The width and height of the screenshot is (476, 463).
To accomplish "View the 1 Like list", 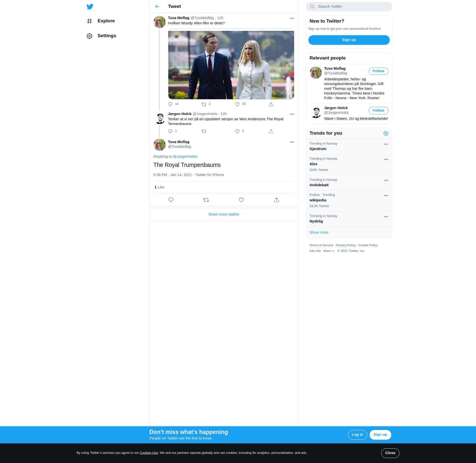I will (x=159, y=187).
